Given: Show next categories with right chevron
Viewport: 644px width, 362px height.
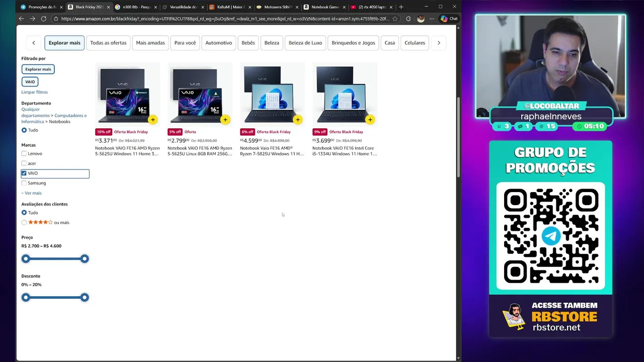Looking at the screenshot, I should click(439, 43).
